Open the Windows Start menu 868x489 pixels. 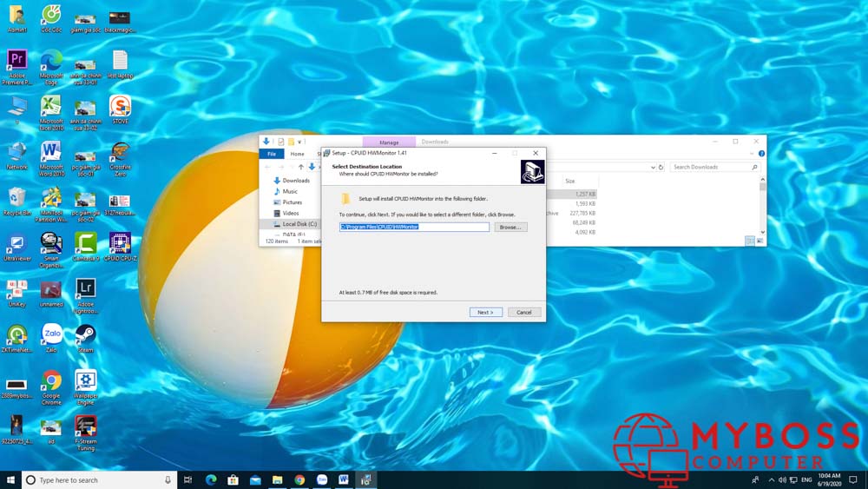[x=10, y=480]
